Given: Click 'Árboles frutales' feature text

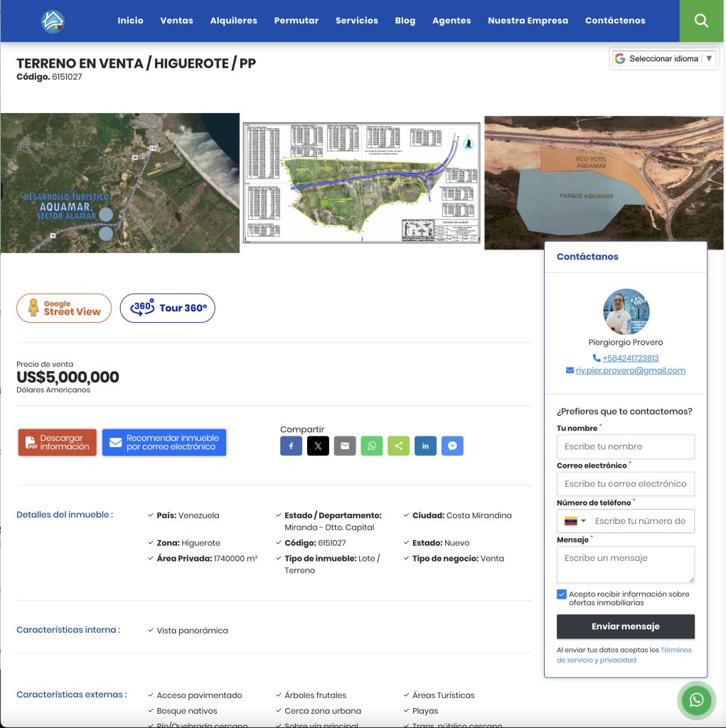Looking at the screenshot, I should [316, 695].
